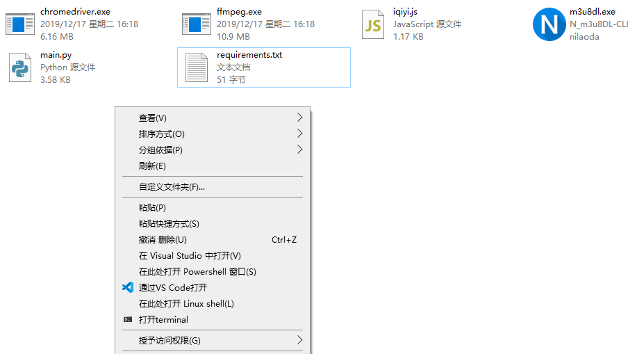644x354 pixels.
Task: Click the JavaScript 源文件 type label
Action: [427, 24]
